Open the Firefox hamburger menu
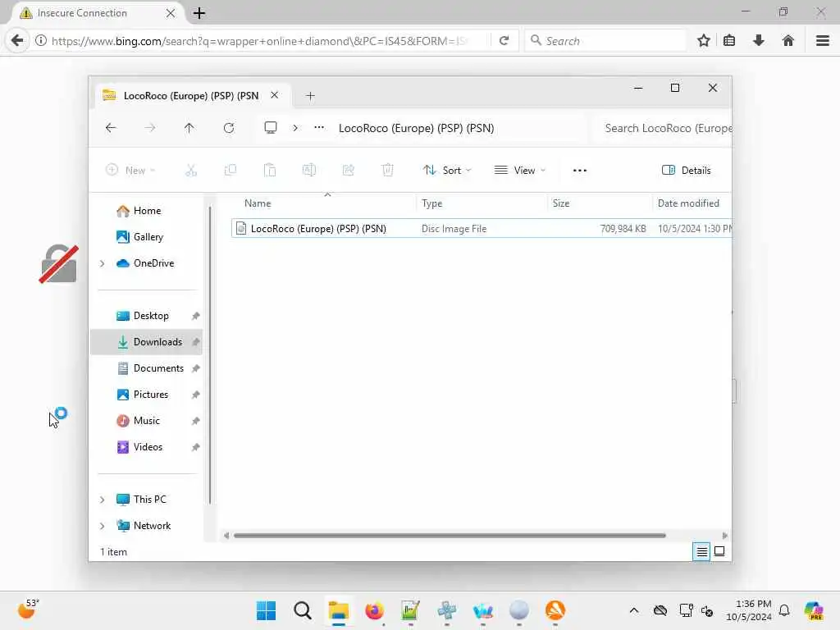 coord(823,41)
